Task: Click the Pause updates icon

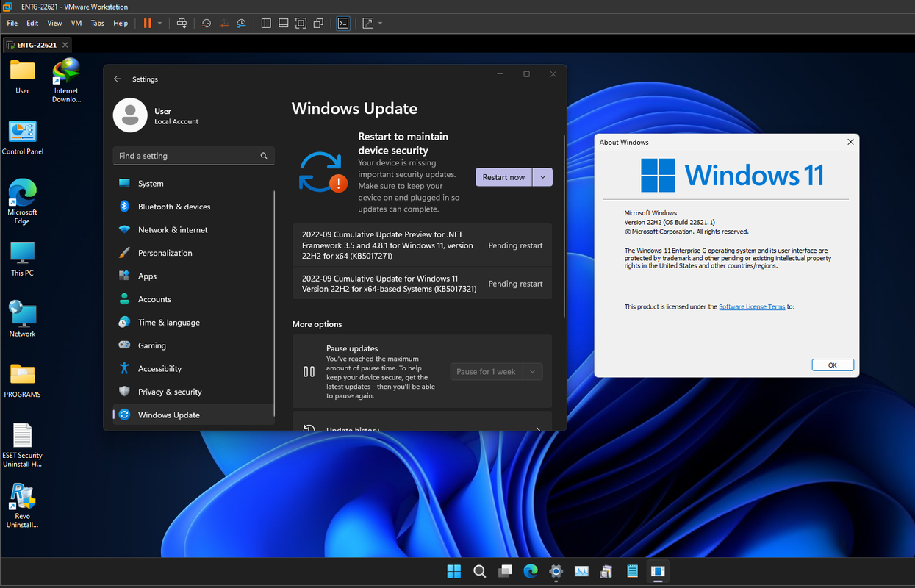Action: 309,371
